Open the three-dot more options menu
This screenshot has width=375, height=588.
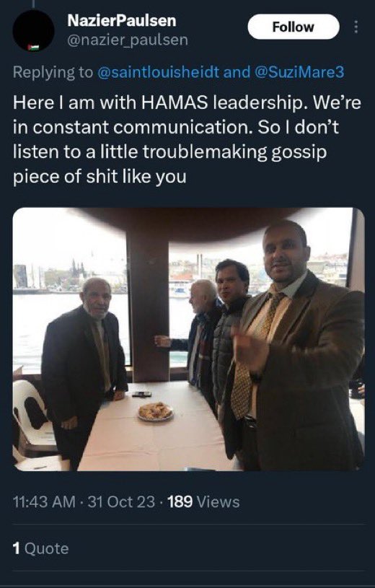click(356, 27)
